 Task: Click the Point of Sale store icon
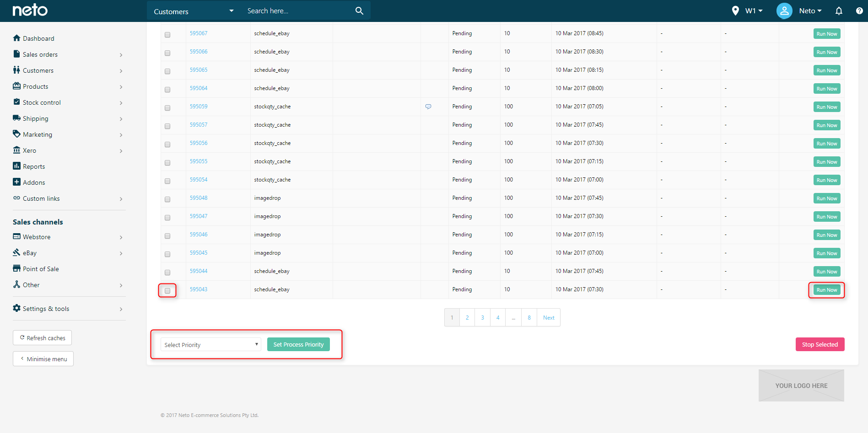pyautogui.click(x=17, y=268)
